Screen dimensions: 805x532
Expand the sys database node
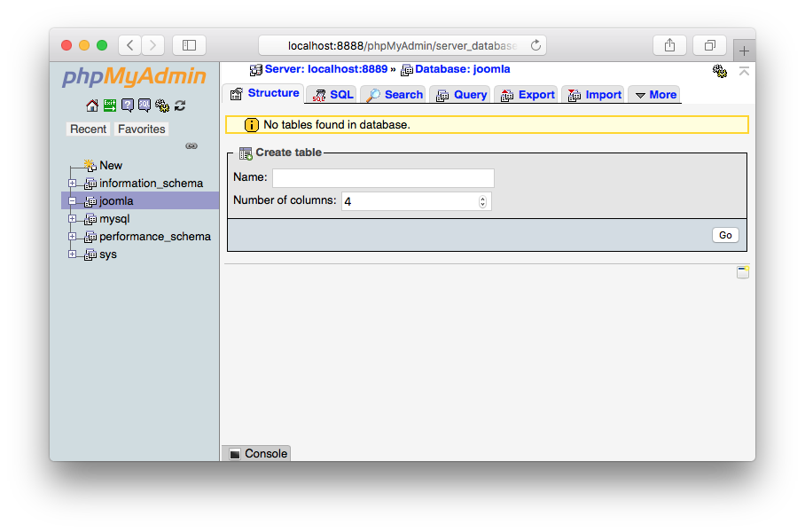(73, 254)
